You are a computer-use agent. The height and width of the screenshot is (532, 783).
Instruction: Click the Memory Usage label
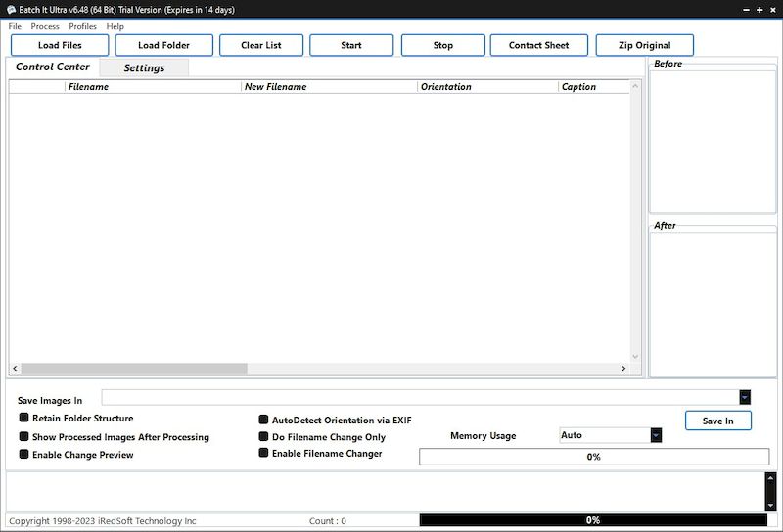coord(483,436)
